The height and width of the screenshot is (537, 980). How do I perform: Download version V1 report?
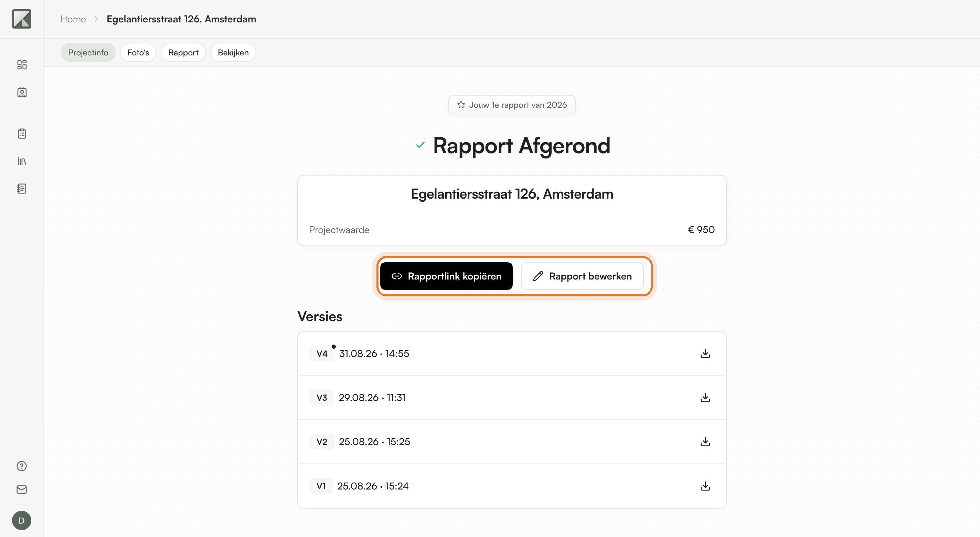[x=705, y=486]
